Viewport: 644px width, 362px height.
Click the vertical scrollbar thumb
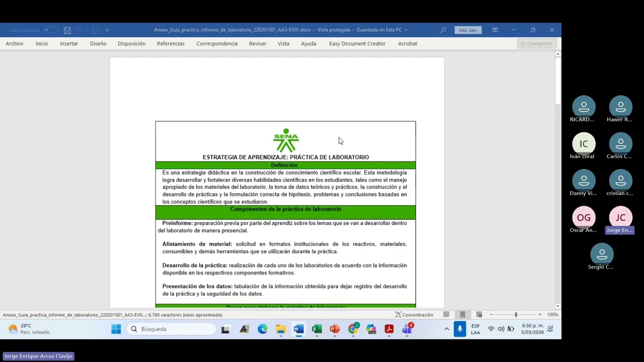coord(558,81)
